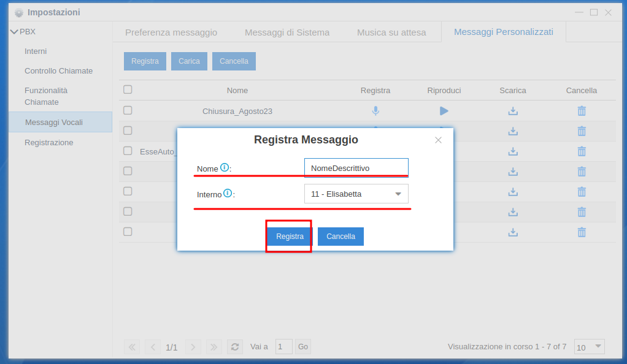627x364 pixels.
Task: Check the second row's checkbox
Action: click(128, 131)
